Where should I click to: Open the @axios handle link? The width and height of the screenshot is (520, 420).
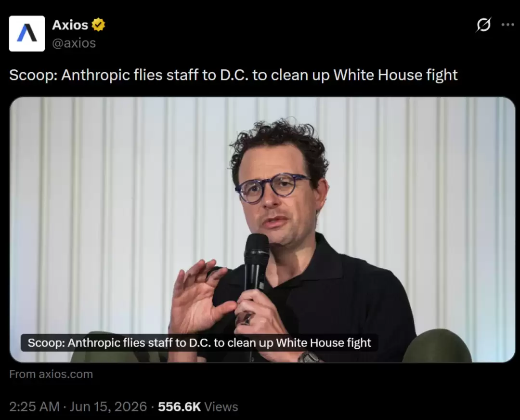coord(74,43)
